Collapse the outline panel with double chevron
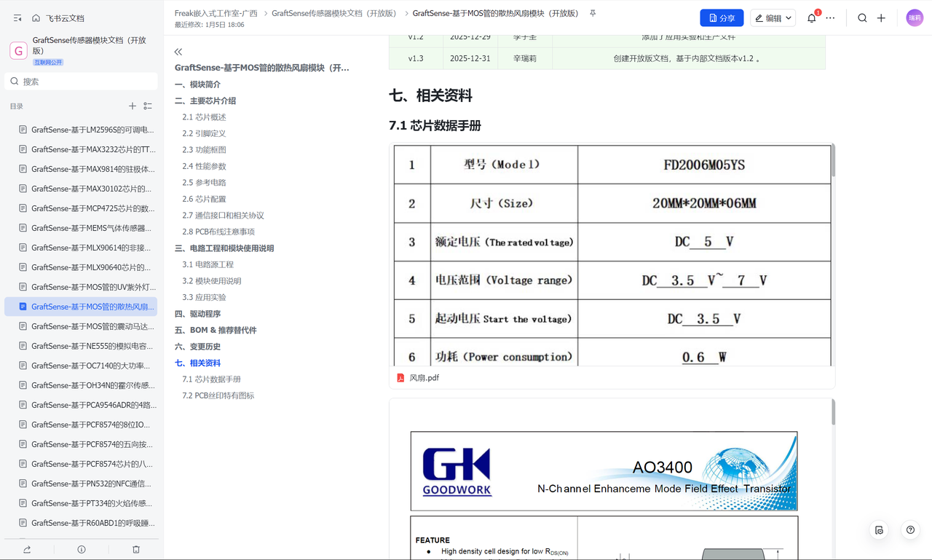This screenshot has width=932, height=560. pyautogui.click(x=178, y=52)
